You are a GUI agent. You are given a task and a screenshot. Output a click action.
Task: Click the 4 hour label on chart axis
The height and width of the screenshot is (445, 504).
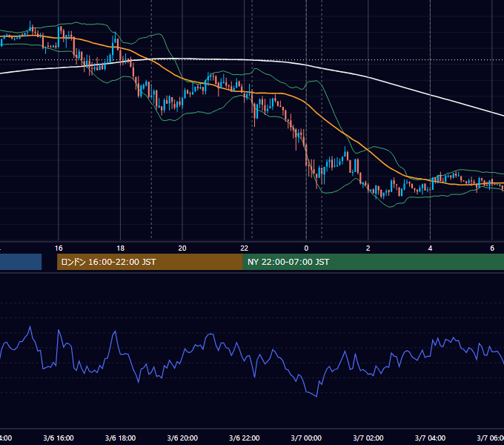pos(430,248)
